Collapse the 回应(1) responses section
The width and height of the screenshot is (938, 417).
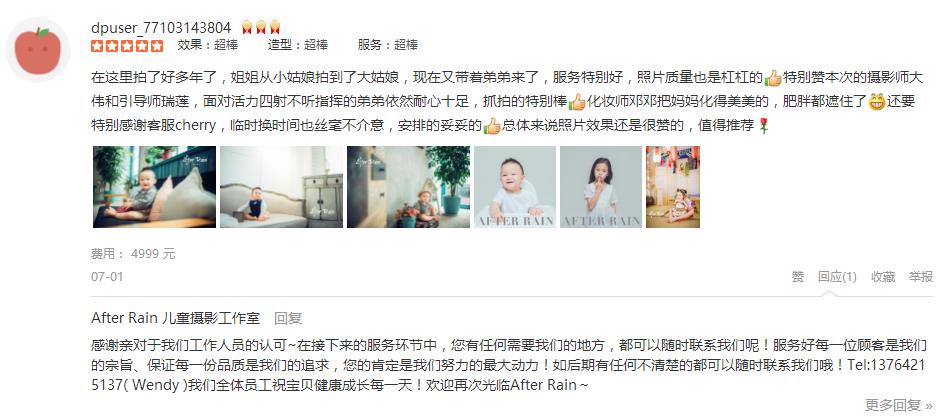click(x=837, y=276)
